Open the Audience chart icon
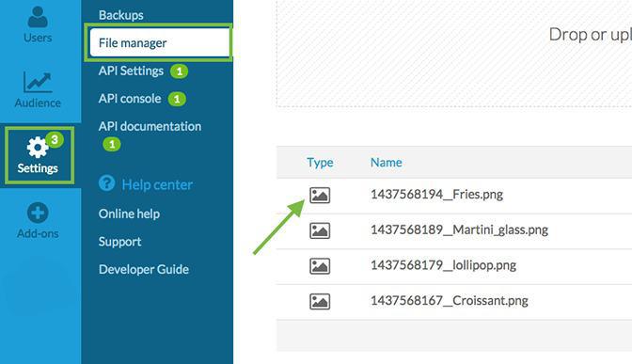The height and width of the screenshot is (364, 632). 38,82
